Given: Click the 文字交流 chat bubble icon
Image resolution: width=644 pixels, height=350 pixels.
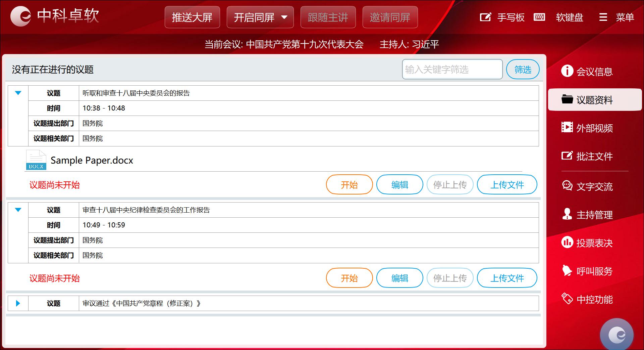Looking at the screenshot, I should (x=567, y=186).
